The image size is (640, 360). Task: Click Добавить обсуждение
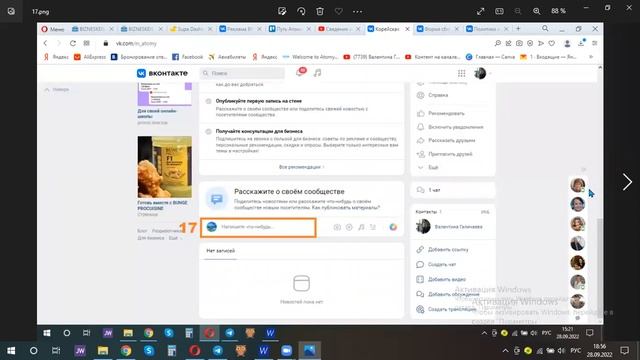pyautogui.click(x=453, y=294)
